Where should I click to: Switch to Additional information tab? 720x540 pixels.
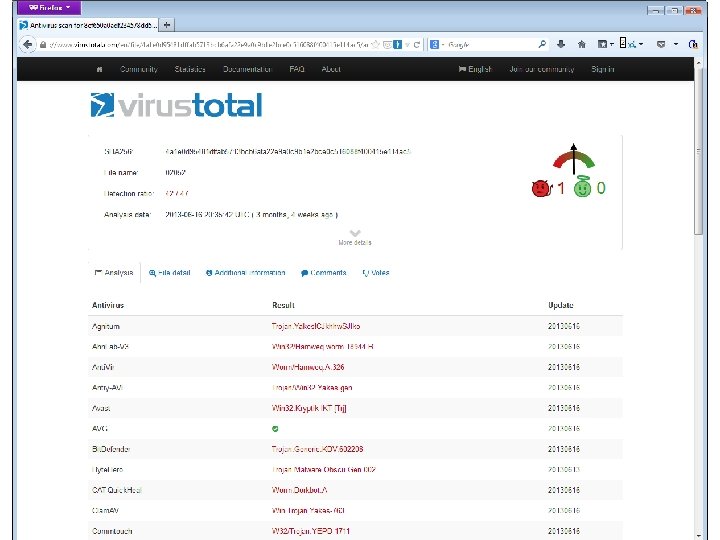pyautogui.click(x=246, y=273)
